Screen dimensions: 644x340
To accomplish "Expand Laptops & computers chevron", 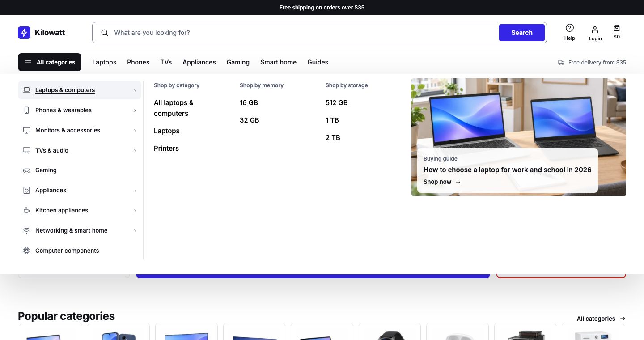I will pos(135,90).
